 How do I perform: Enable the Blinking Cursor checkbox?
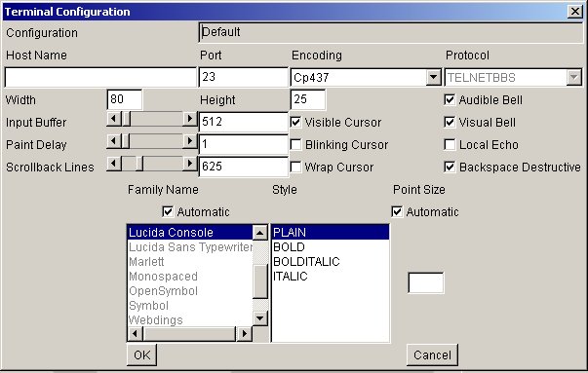click(x=295, y=144)
